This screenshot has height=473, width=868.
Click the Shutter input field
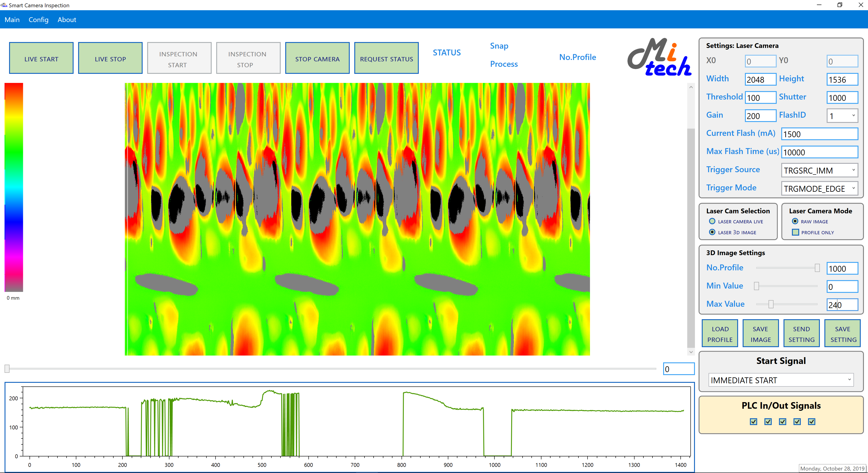pos(842,97)
